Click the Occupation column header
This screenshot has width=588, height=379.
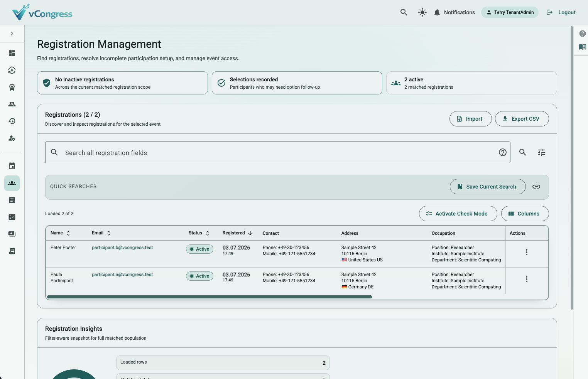[x=443, y=233]
